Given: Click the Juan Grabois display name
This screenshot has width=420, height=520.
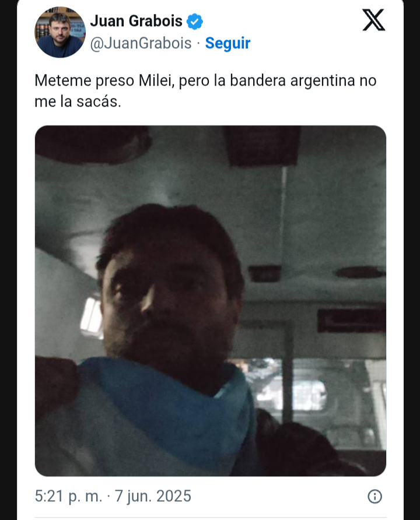Looking at the screenshot, I should tap(136, 21).
